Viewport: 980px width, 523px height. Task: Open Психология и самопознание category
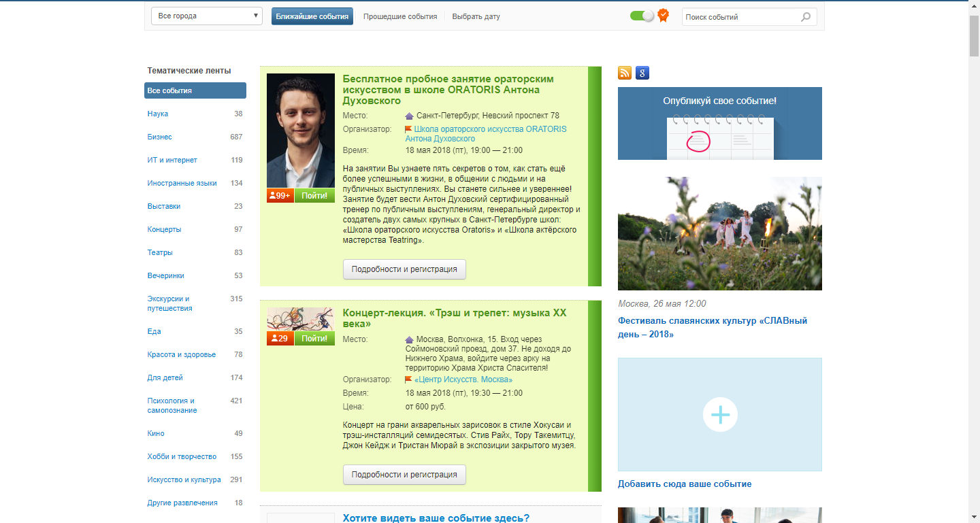coord(172,405)
